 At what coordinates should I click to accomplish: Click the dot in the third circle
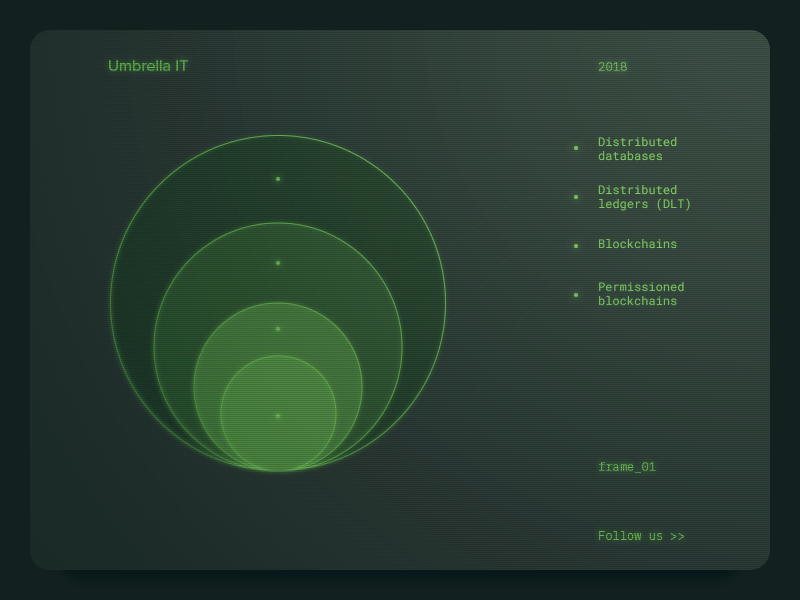278,329
